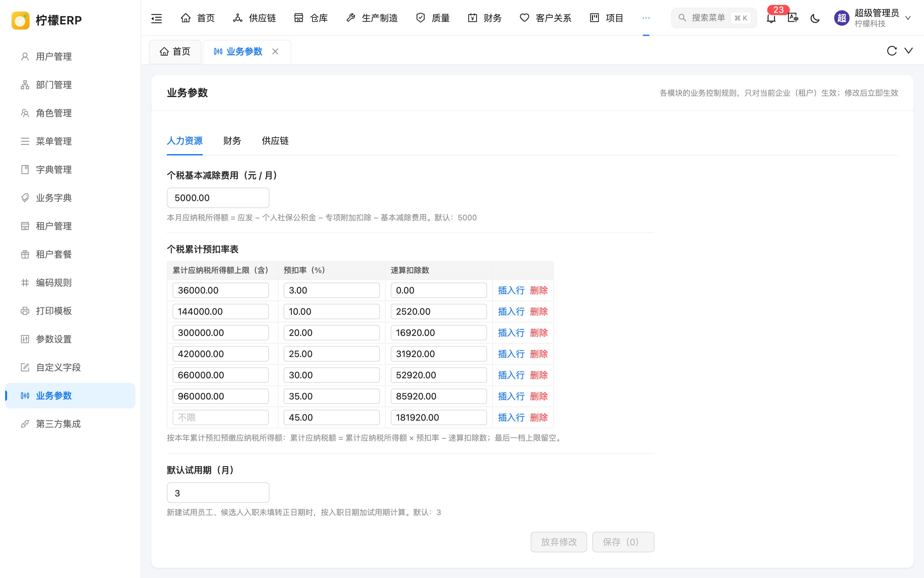Viewport: 924px width, 578px height.
Task: Focus the 个税基本减除费用 input showing 5000.00
Action: 218,197
